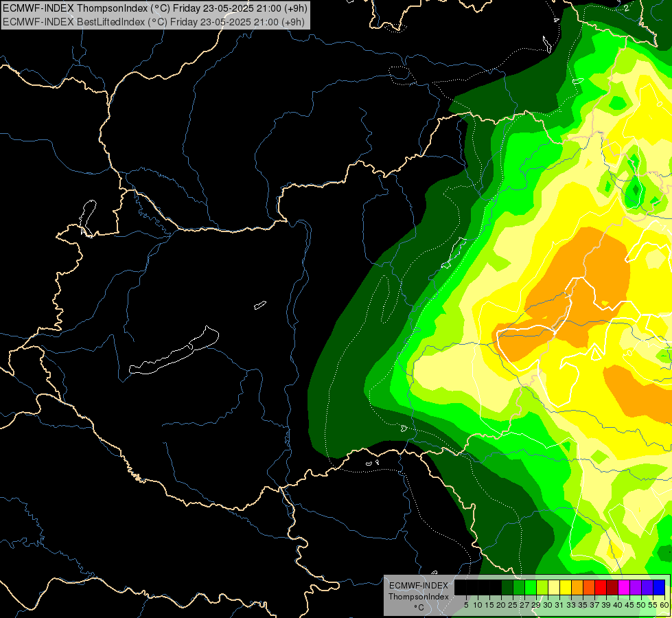The image size is (672, 618).
Task: Click legend scale value 45
Action: (629, 605)
